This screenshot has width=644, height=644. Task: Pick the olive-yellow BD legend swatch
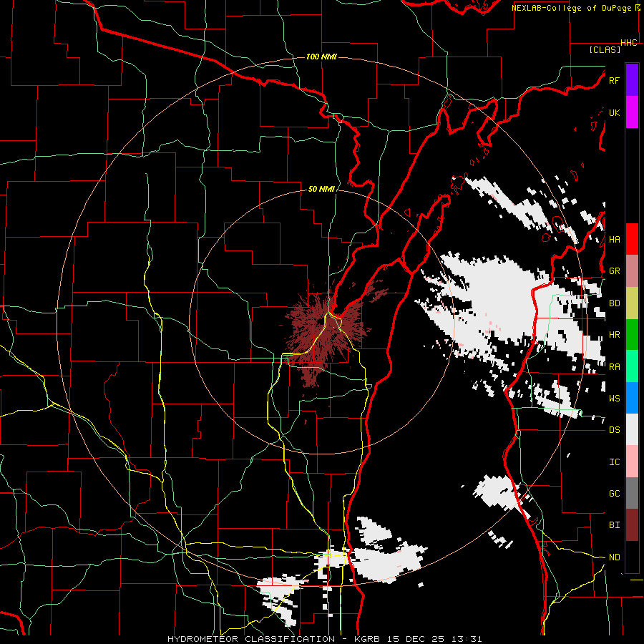point(632,303)
